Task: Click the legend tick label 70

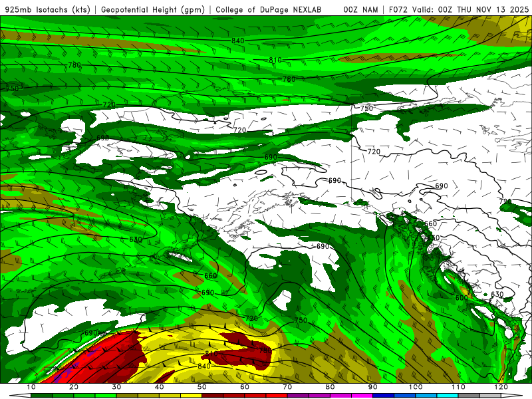Action: 287,387
